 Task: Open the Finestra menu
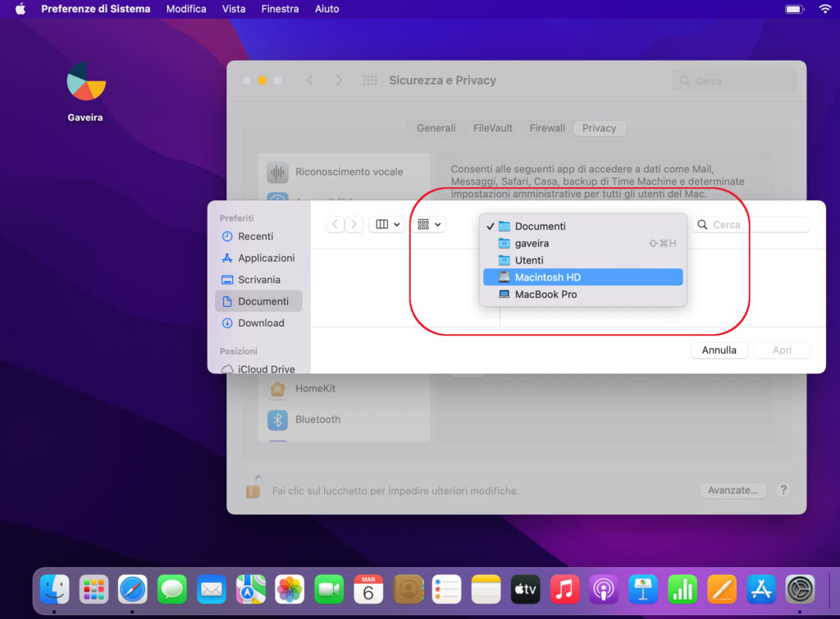281,8
